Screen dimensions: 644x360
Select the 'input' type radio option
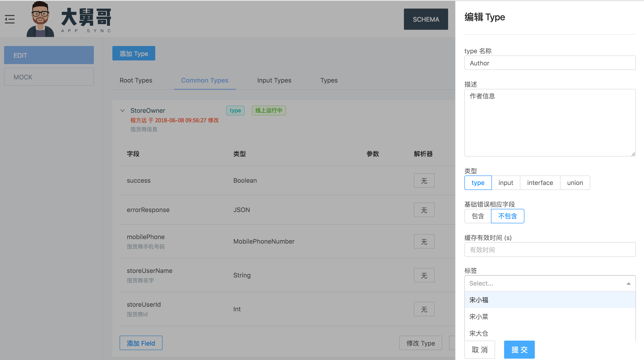(505, 183)
